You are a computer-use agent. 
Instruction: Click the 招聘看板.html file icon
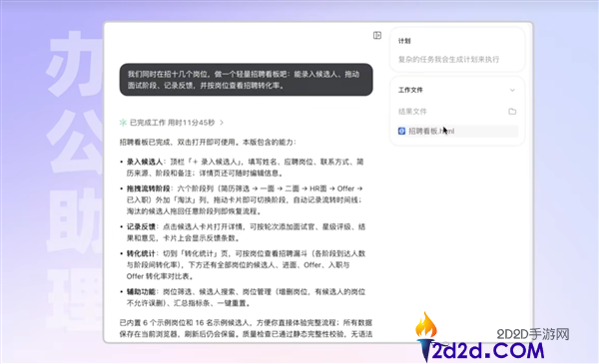tap(401, 131)
